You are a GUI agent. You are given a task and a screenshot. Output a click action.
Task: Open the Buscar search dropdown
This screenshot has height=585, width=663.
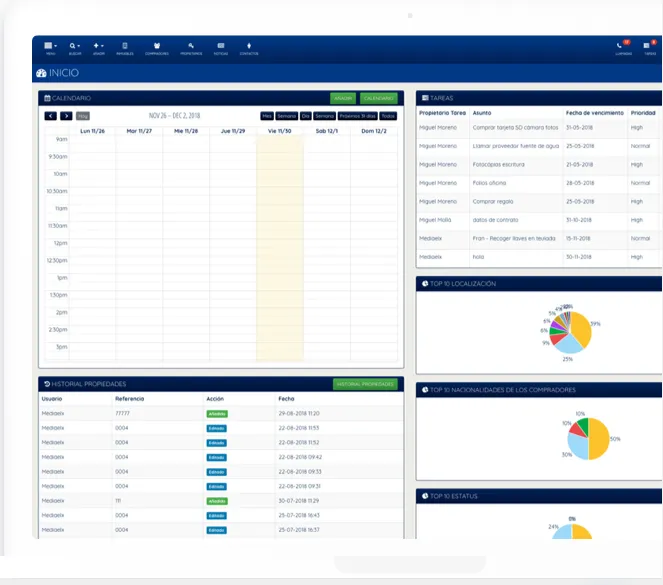pyautogui.click(x=75, y=48)
